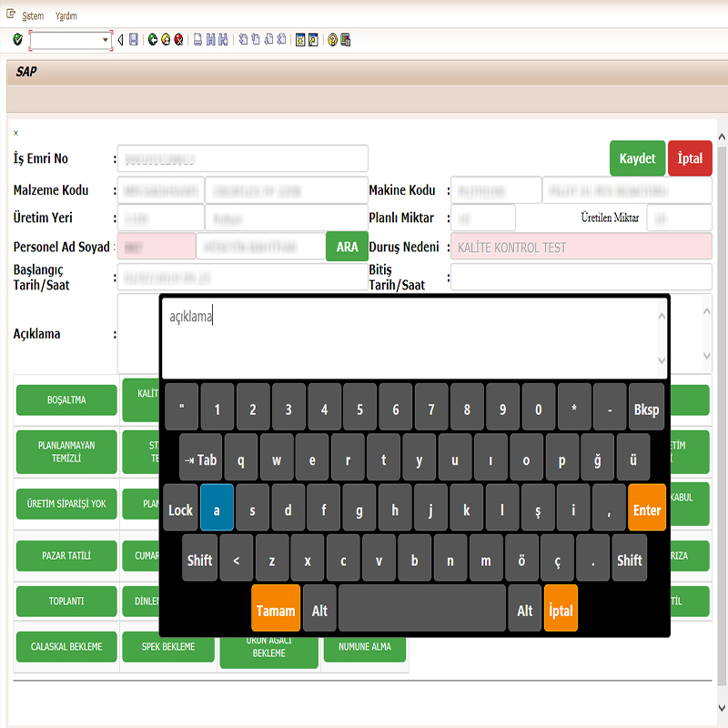The image size is (728, 728).
Task: Click the green ARA search button
Action: (x=347, y=247)
